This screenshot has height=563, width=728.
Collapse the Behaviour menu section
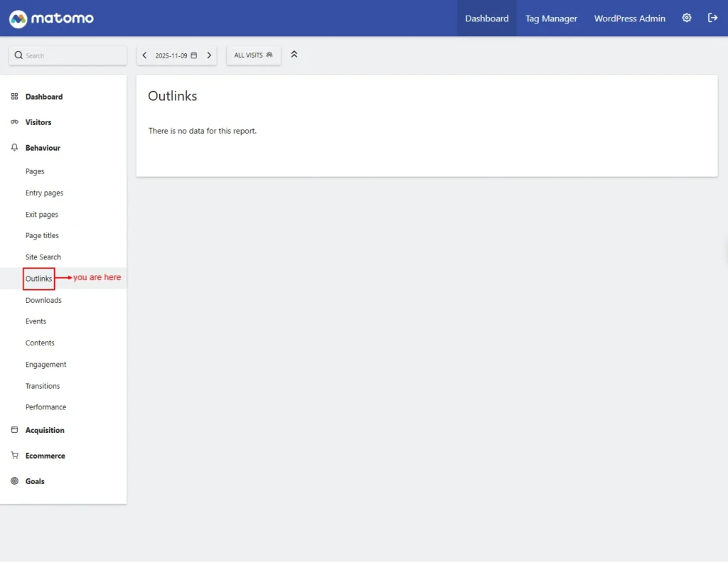point(43,148)
